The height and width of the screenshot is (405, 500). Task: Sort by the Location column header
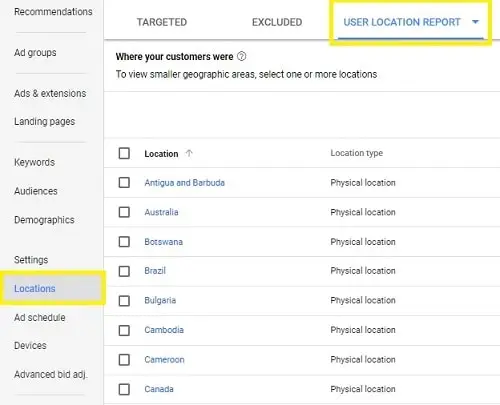(161, 154)
